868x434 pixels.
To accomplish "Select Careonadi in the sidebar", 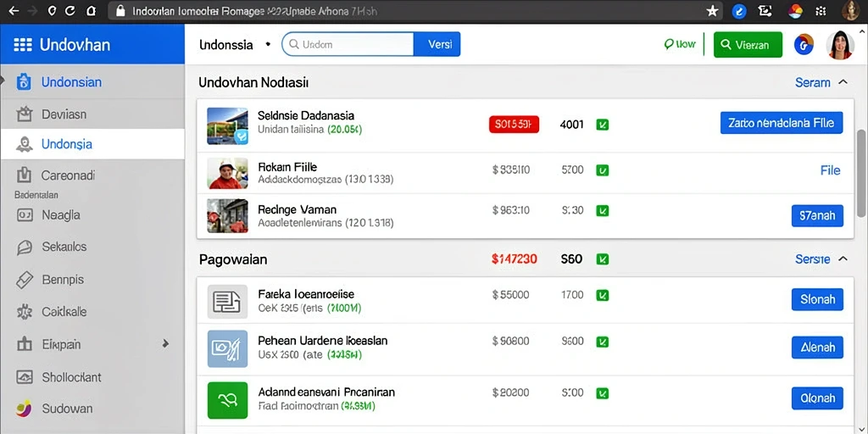I will pos(68,175).
